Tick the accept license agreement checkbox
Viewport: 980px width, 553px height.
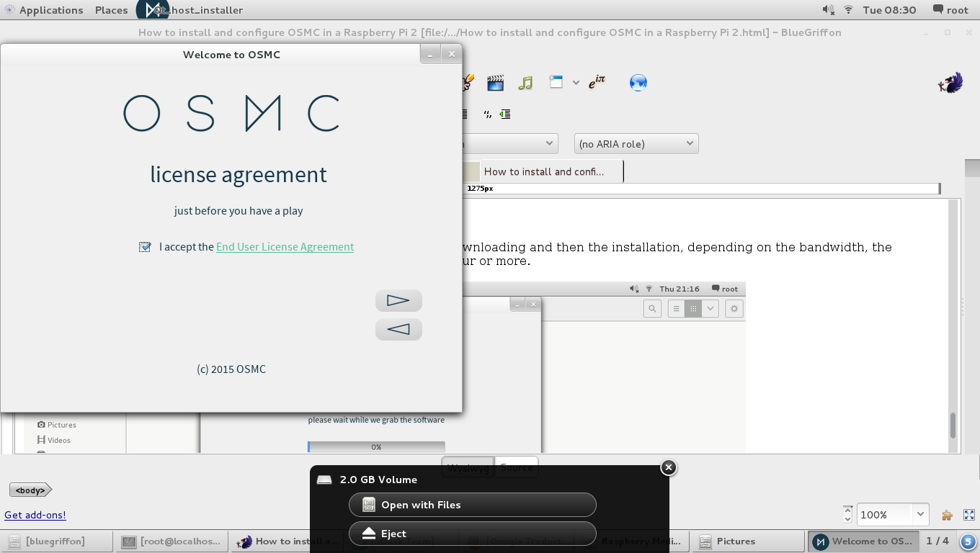145,247
